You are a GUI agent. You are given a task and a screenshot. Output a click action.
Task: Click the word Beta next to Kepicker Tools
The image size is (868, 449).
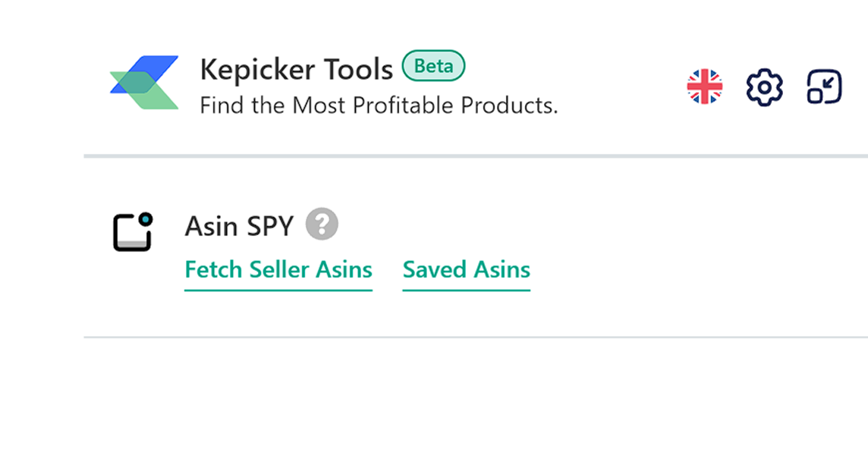[x=433, y=66]
